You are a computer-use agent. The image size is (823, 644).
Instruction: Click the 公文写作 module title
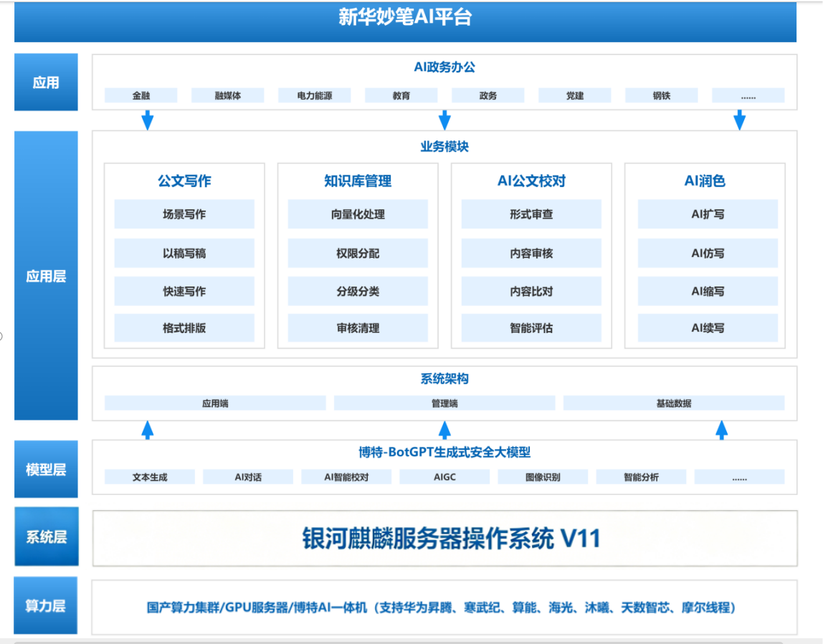[184, 181]
